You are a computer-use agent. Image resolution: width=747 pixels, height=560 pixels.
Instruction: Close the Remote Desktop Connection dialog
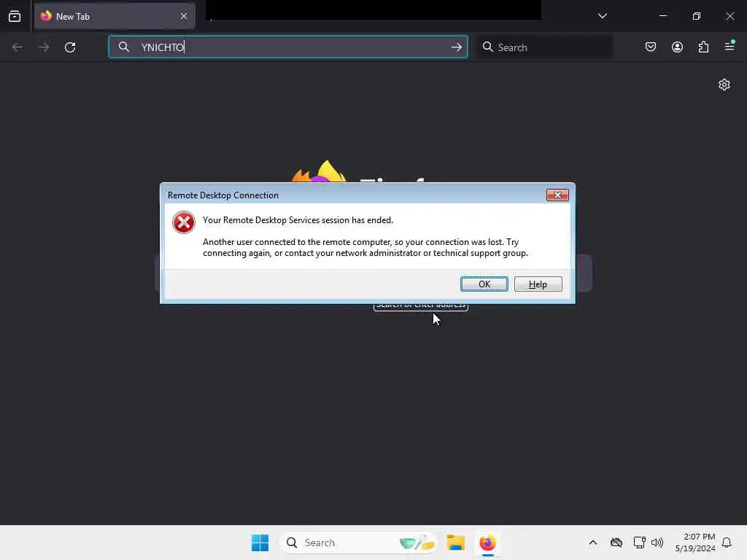tap(557, 195)
